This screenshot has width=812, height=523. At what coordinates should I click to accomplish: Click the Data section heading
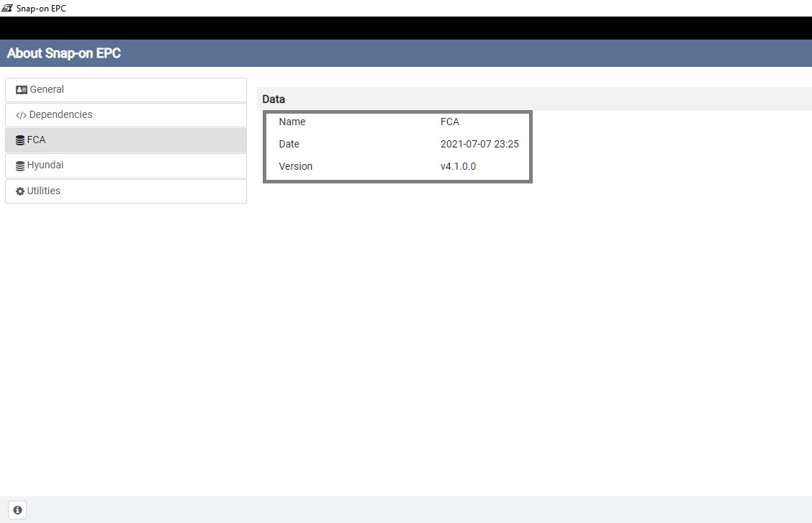(274, 99)
